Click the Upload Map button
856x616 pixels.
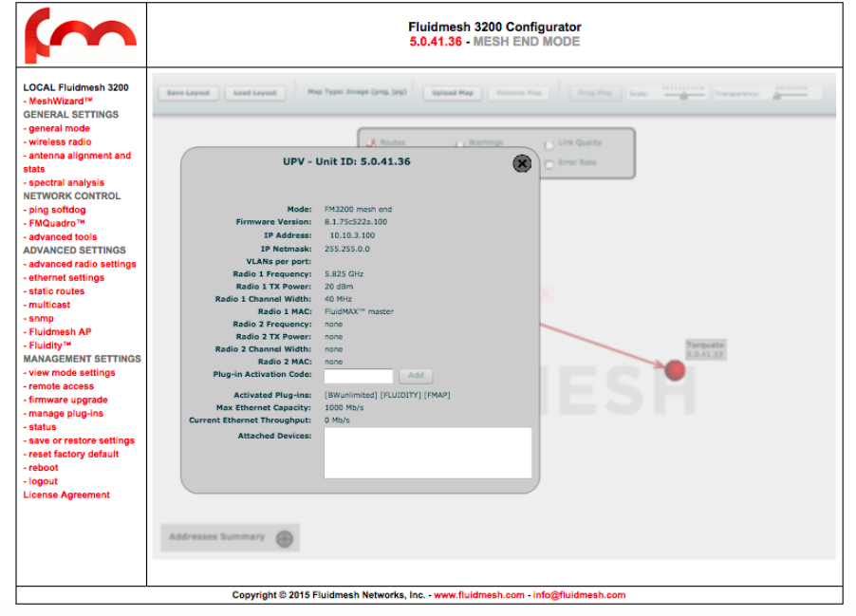pyautogui.click(x=453, y=93)
